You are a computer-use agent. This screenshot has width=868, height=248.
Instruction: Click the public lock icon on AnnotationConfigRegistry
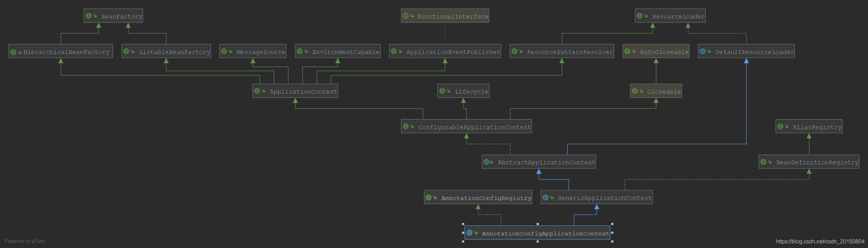coord(435,198)
